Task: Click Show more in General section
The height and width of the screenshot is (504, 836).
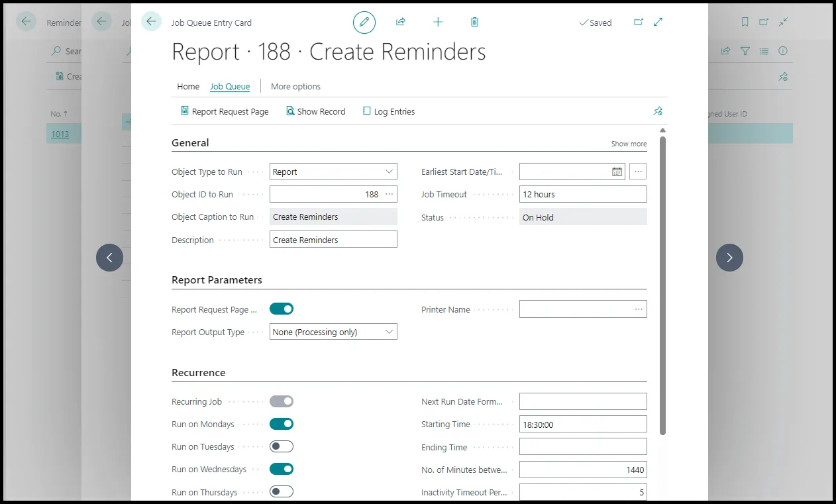Action: 629,144
